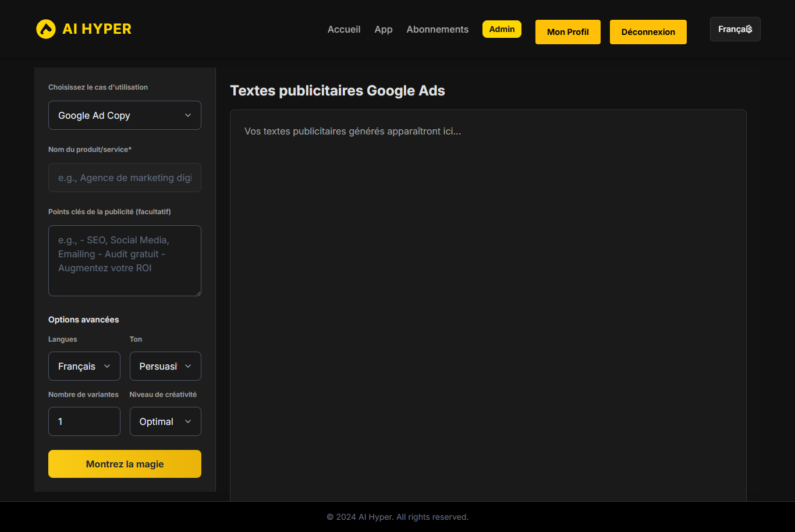
Task: Grab the textarea resize handle corner
Action: pos(198,293)
